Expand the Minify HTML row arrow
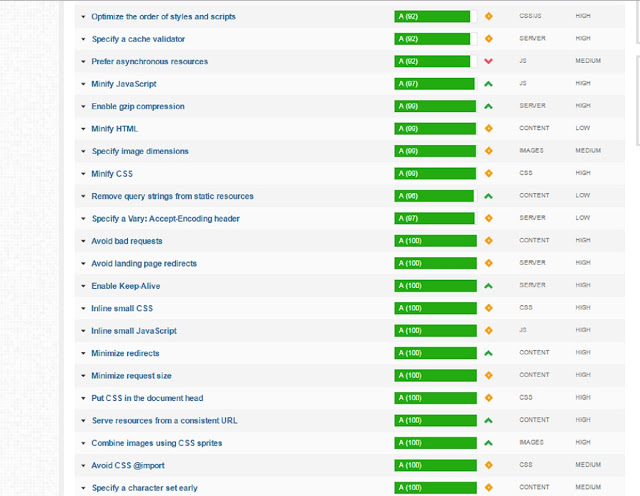This screenshot has height=496, width=640. [x=83, y=129]
